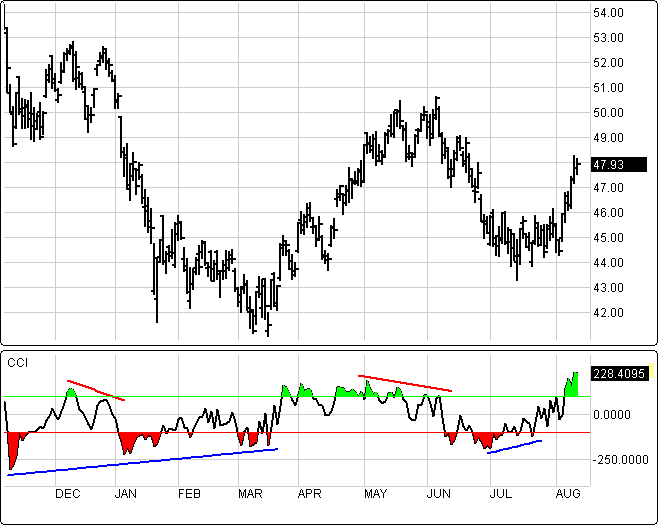Click the JUL month label
This screenshot has width=658, height=525.
pos(500,494)
